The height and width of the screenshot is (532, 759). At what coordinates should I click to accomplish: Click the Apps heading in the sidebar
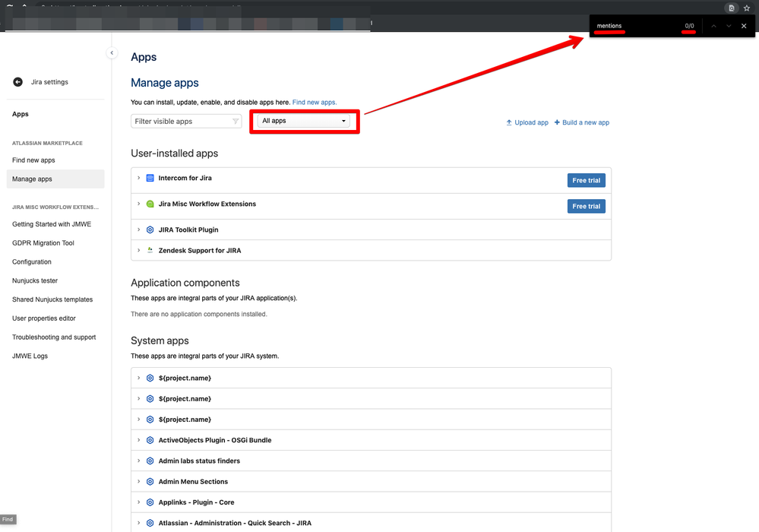[21, 114]
